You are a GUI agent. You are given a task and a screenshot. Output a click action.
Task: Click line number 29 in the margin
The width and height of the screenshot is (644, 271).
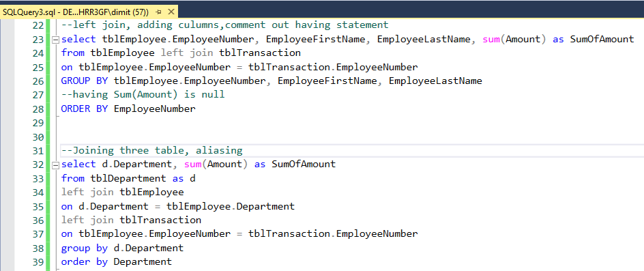pyautogui.click(x=38, y=123)
